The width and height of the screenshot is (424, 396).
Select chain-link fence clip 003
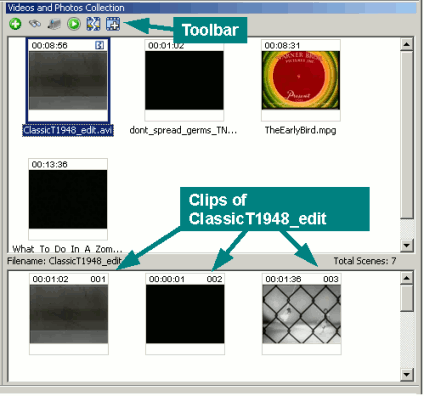[x=302, y=314]
